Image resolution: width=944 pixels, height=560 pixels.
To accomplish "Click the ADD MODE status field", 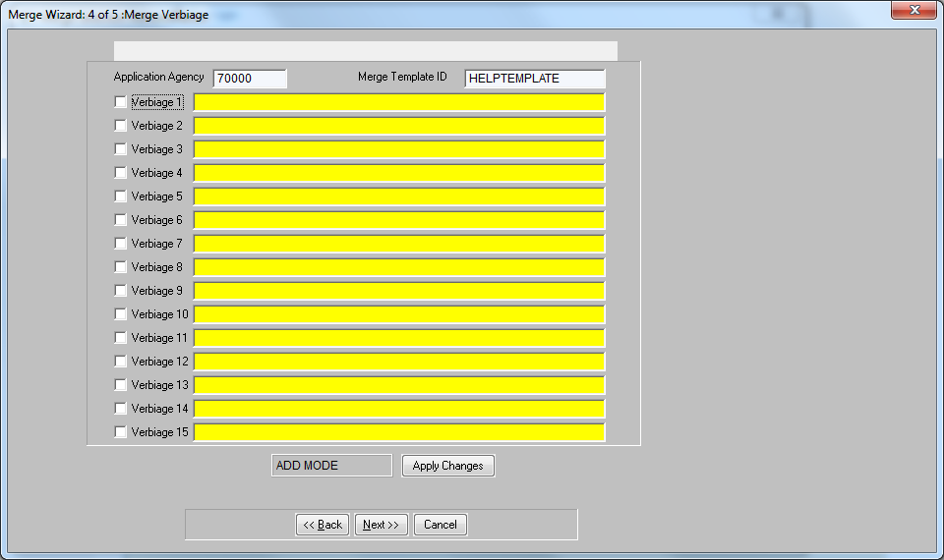I will [331, 466].
